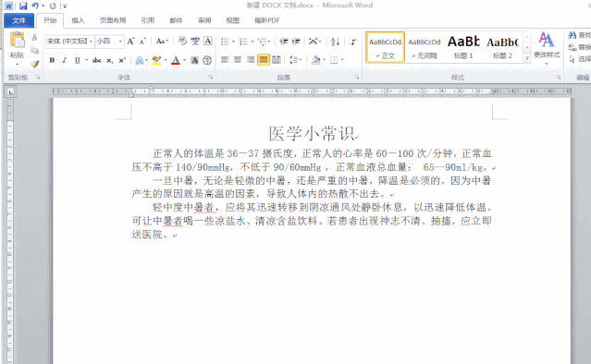Click the Find binoculars icon
The width and height of the screenshot is (591, 364).
click(573, 35)
